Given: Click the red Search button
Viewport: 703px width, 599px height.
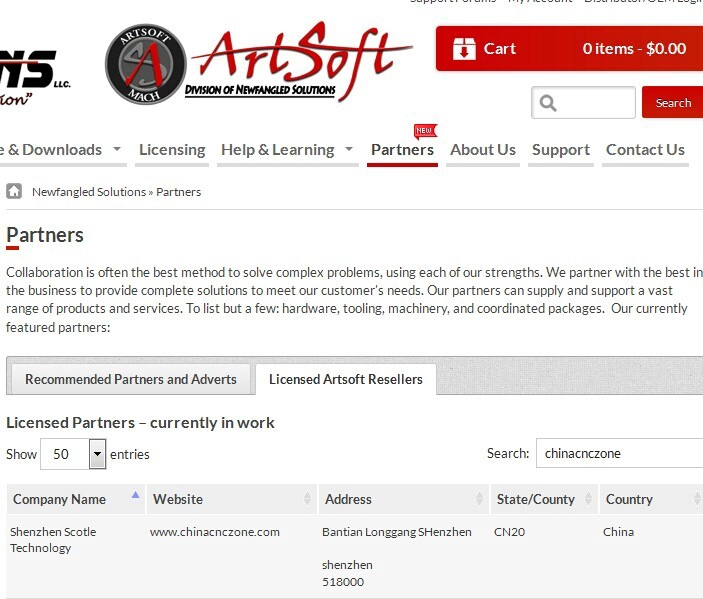Looking at the screenshot, I should (x=673, y=103).
